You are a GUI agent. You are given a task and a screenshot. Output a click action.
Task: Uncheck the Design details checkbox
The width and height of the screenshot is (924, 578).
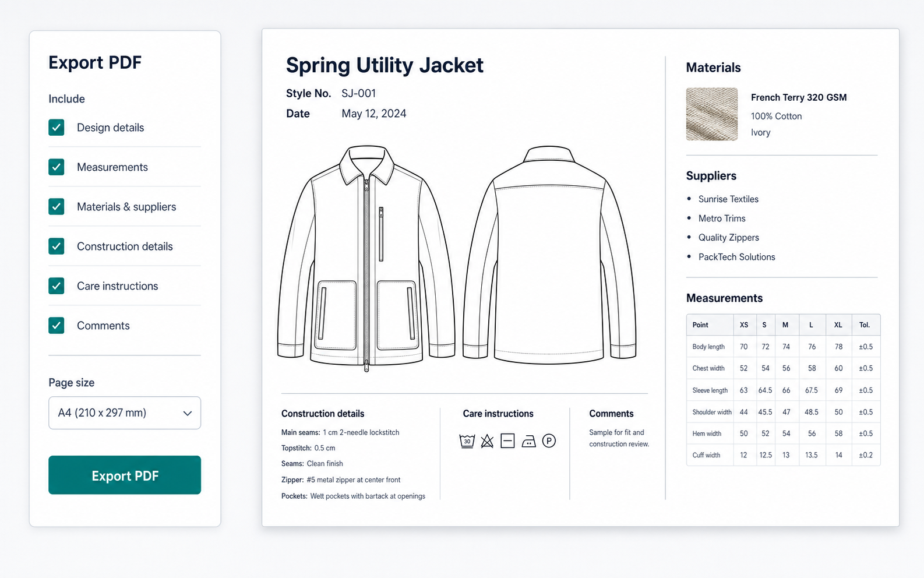(x=57, y=128)
